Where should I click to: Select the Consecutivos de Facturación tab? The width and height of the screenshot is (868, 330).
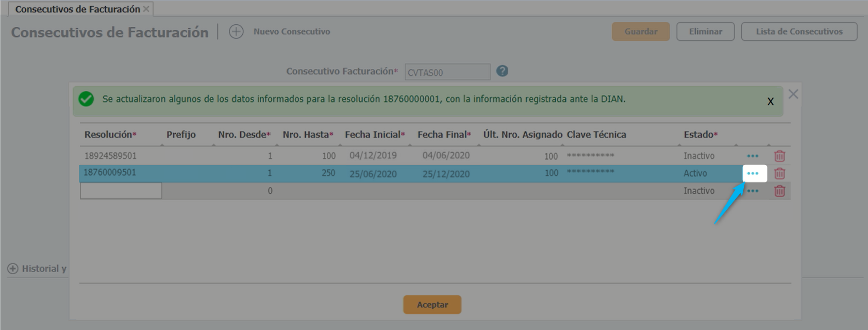point(77,9)
